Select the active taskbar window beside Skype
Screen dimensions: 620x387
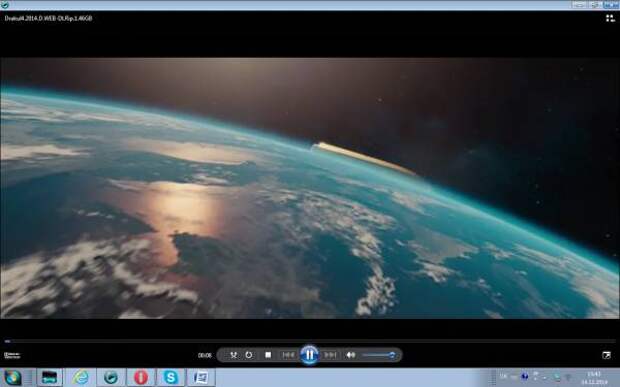pyautogui.click(x=201, y=378)
